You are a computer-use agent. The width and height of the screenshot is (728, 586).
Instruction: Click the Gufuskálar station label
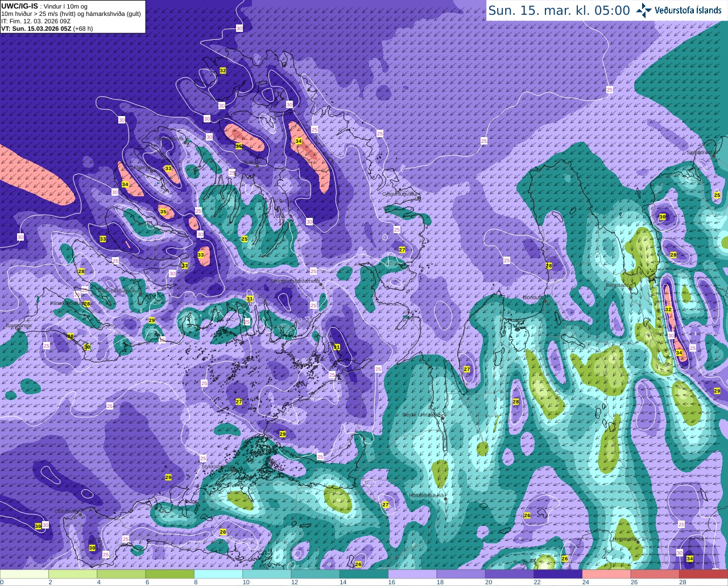click(x=67, y=511)
